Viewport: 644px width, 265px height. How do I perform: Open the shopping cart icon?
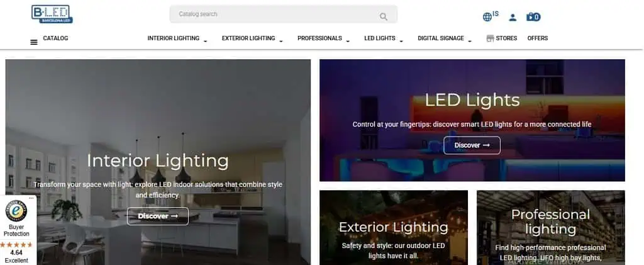[x=533, y=17]
